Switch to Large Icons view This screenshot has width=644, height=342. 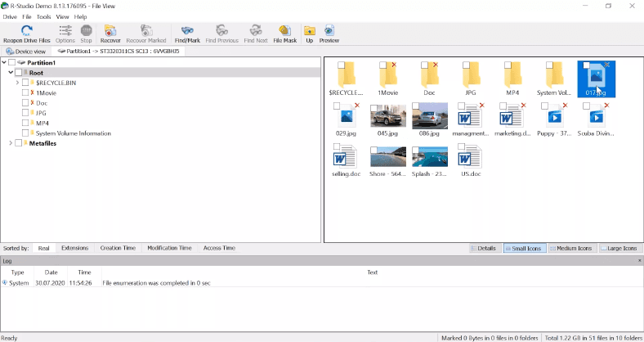(x=620, y=248)
